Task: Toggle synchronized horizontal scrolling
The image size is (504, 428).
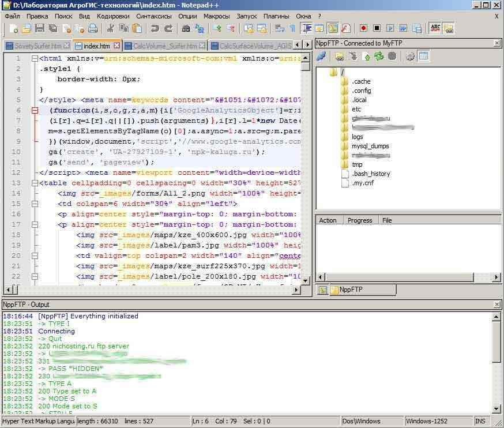Action: [x=262, y=29]
